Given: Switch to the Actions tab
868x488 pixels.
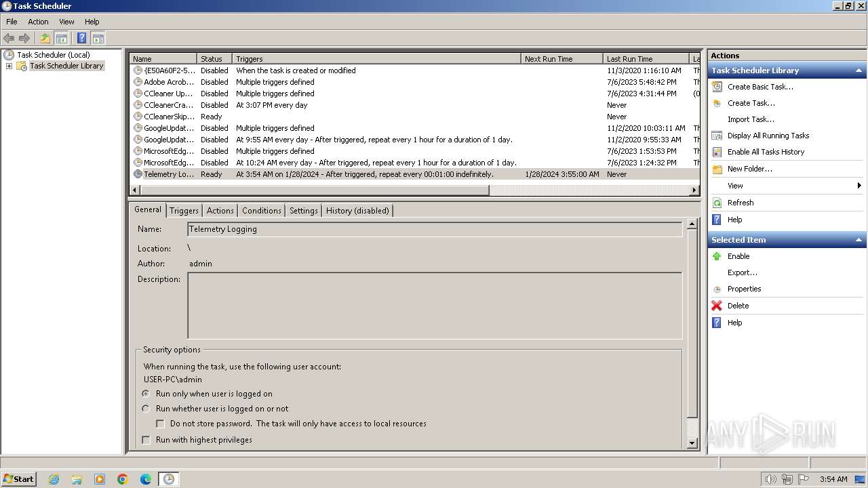Looking at the screenshot, I should (x=220, y=211).
